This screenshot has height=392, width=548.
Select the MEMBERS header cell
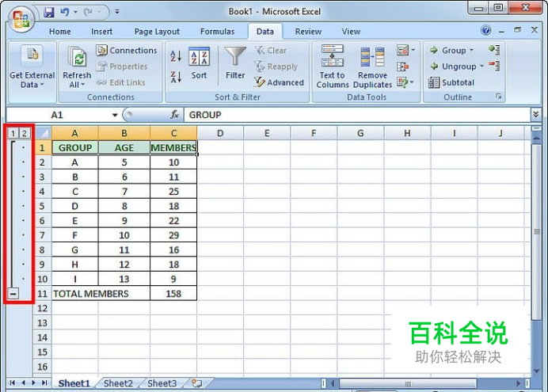coord(173,148)
